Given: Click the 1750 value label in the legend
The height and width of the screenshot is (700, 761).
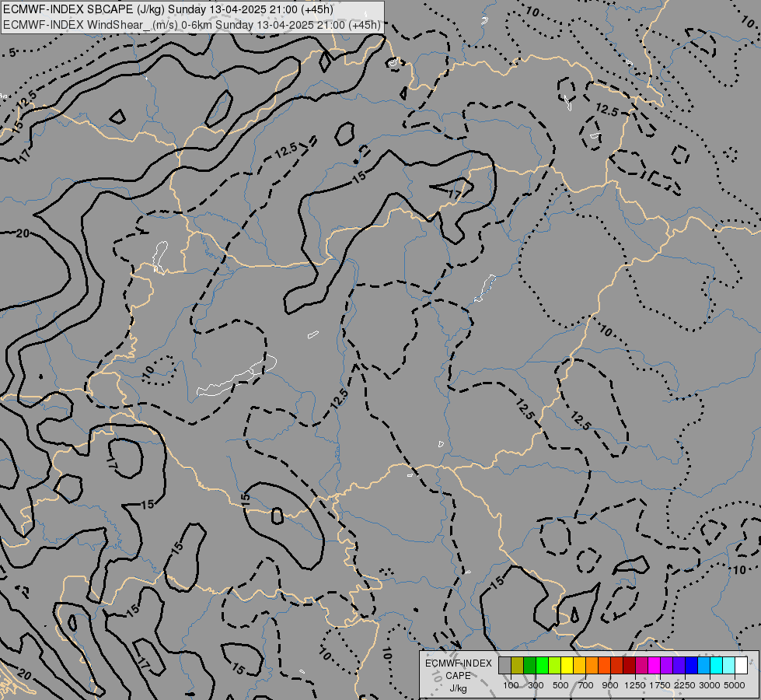Looking at the screenshot, I should [660, 685].
